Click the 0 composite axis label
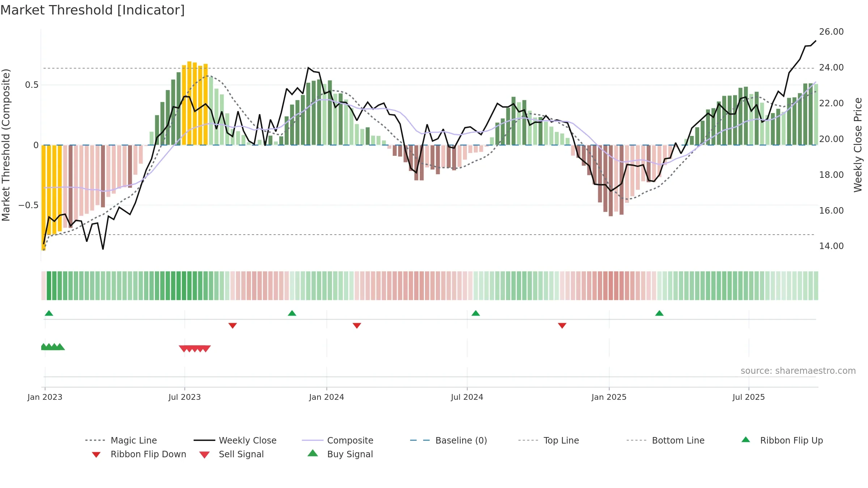The width and height of the screenshot is (868, 488). click(x=36, y=145)
